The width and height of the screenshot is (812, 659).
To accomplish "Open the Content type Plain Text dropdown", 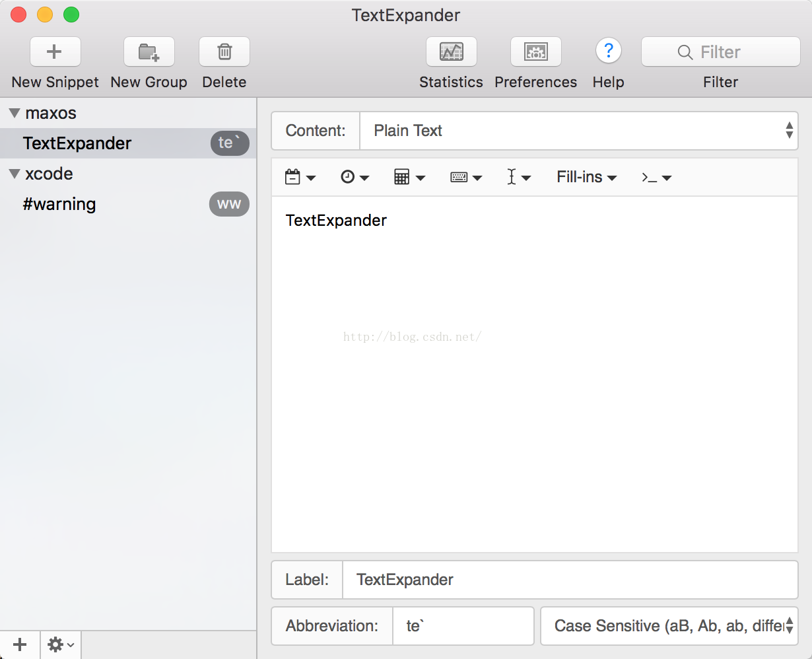I will pyautogui.click(x=579, y=131).
